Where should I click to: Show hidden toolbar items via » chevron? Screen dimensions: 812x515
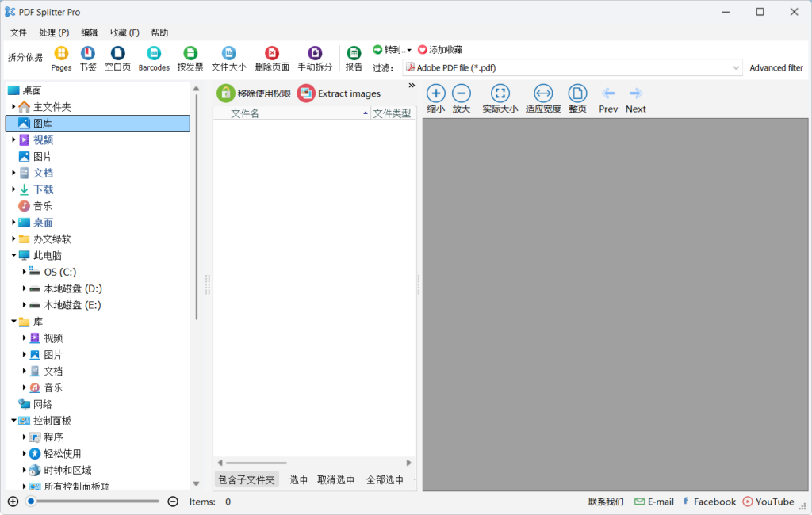coord(412,86)
